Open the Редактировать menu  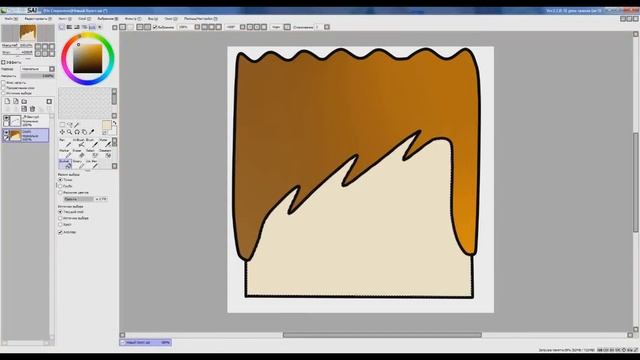tap(38, 19)
